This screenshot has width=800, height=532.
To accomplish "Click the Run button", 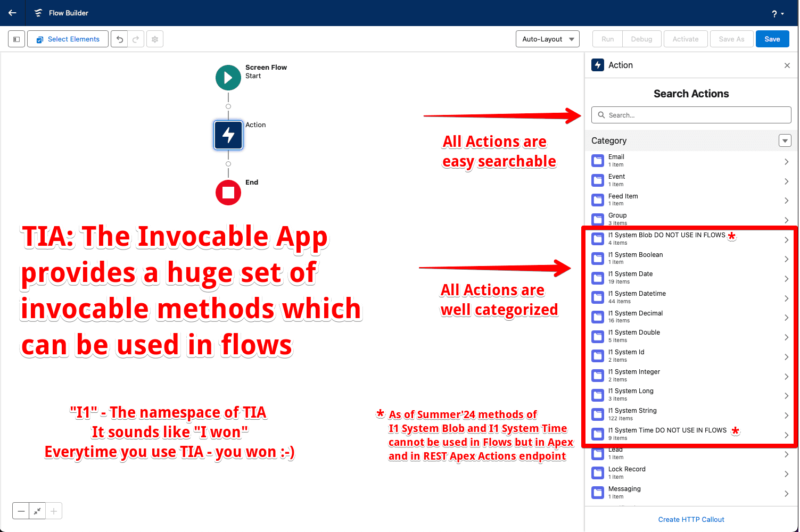I will pyautogui.click(x=607, y=39).
